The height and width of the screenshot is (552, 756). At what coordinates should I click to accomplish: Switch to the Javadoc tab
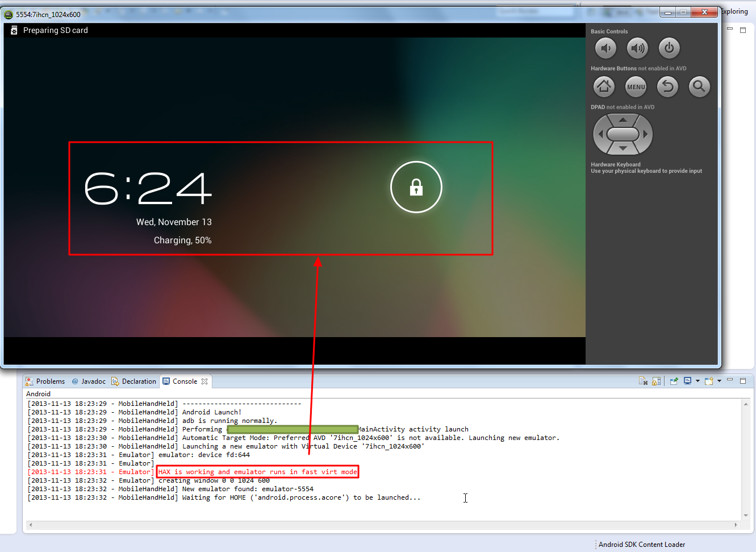click(89, 381)
